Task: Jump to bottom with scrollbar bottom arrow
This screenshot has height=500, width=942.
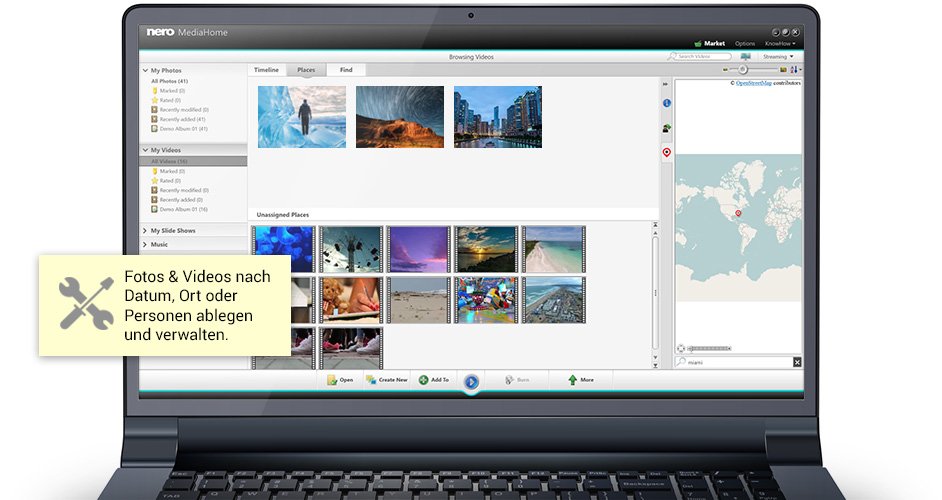Action: [655, 364]
